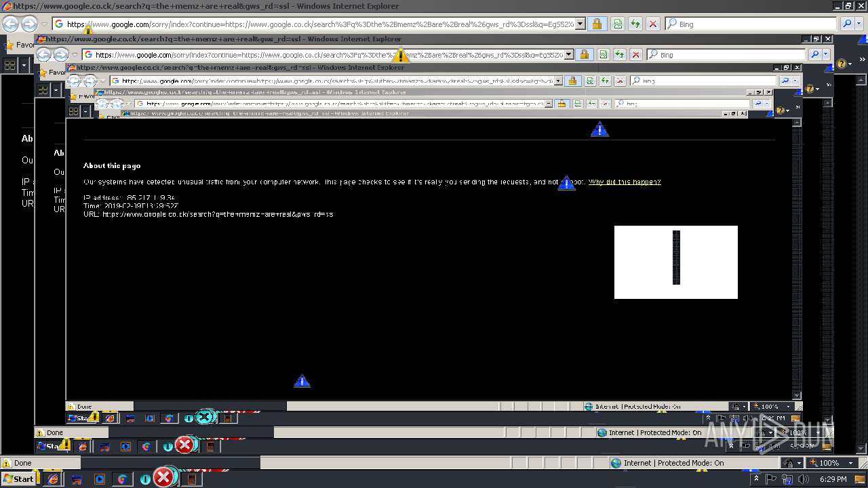
Task: Click Quick Tabs in the outermost window
Action: [x=9, y=65]
